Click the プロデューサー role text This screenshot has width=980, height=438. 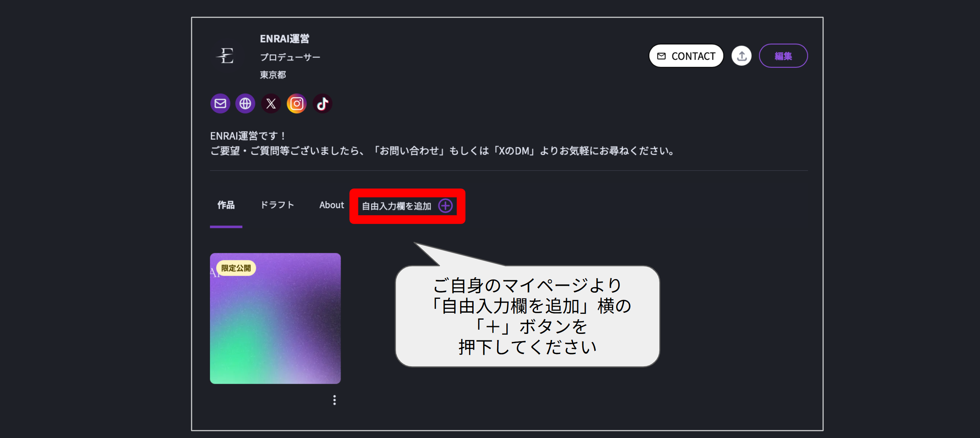point(290,57)
